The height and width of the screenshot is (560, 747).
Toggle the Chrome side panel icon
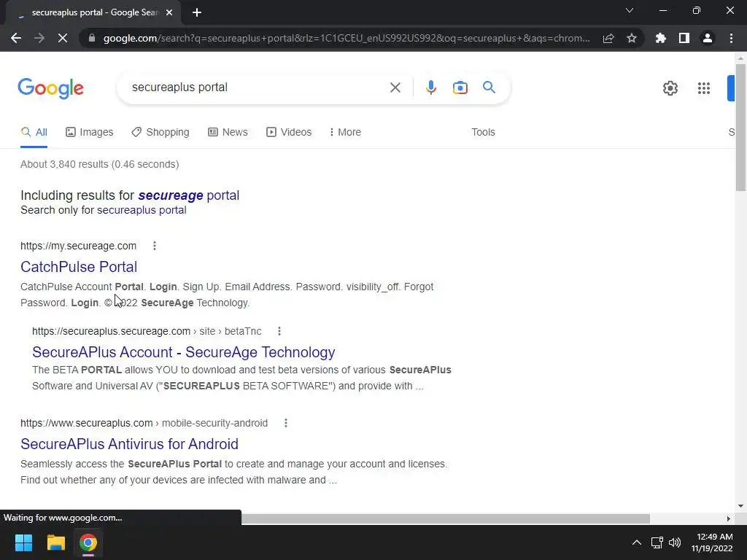684,38
